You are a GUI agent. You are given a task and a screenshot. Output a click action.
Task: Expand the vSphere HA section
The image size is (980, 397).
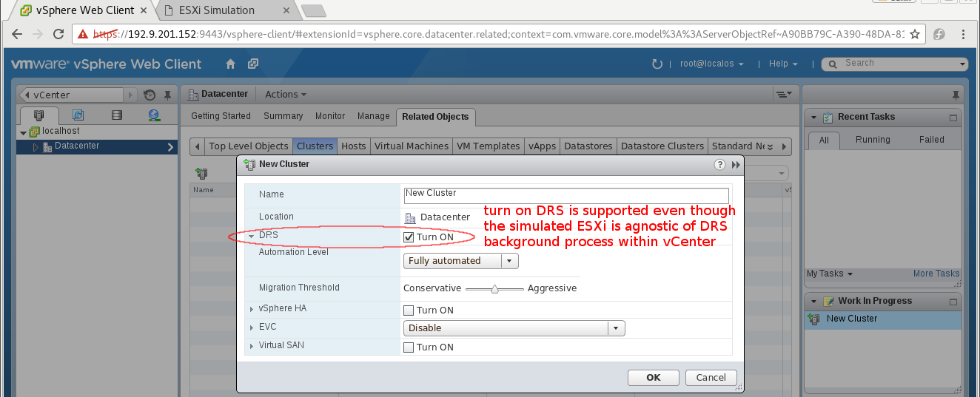252,309
